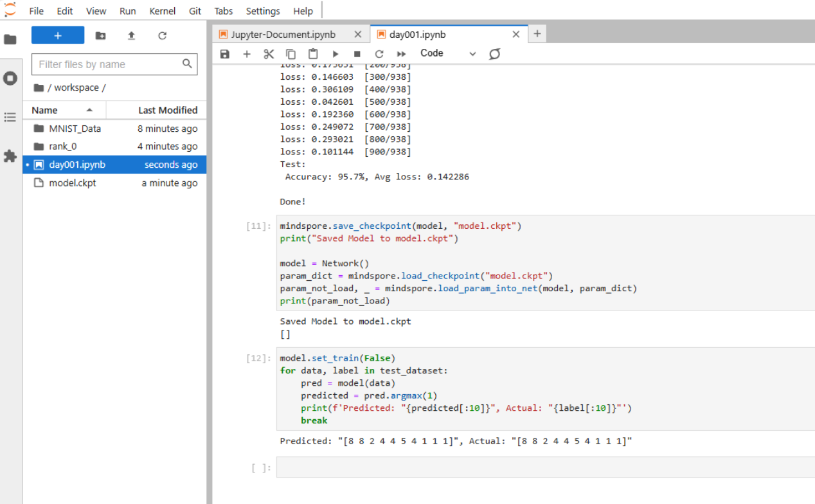Restart the kernel
This screenshot has width=815, height=504.
(x=379, y=54)
